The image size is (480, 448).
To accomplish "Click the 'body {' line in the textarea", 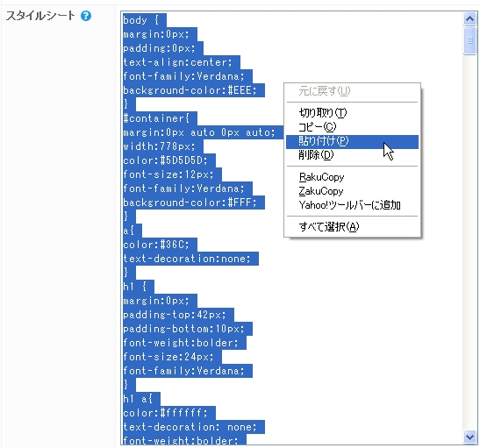I will pos(141,20).
